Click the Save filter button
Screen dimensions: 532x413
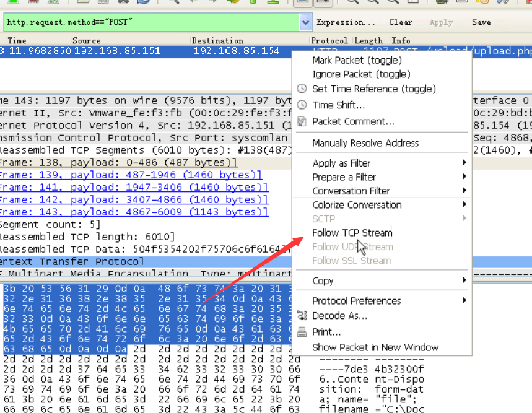[x=481, y=22]
